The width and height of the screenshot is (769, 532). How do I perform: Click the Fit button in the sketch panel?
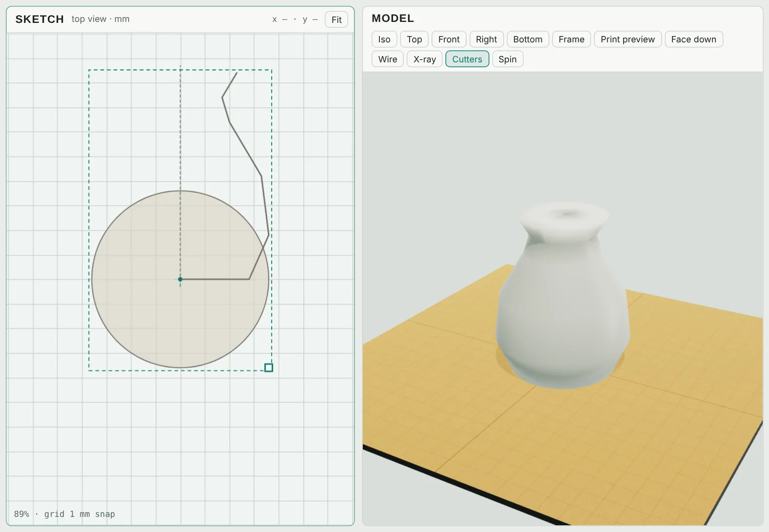coord(336,19)
